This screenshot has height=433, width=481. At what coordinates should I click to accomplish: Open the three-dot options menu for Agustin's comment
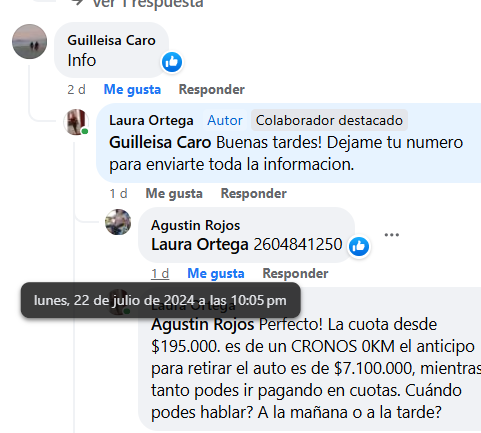[x=392, y=235]
